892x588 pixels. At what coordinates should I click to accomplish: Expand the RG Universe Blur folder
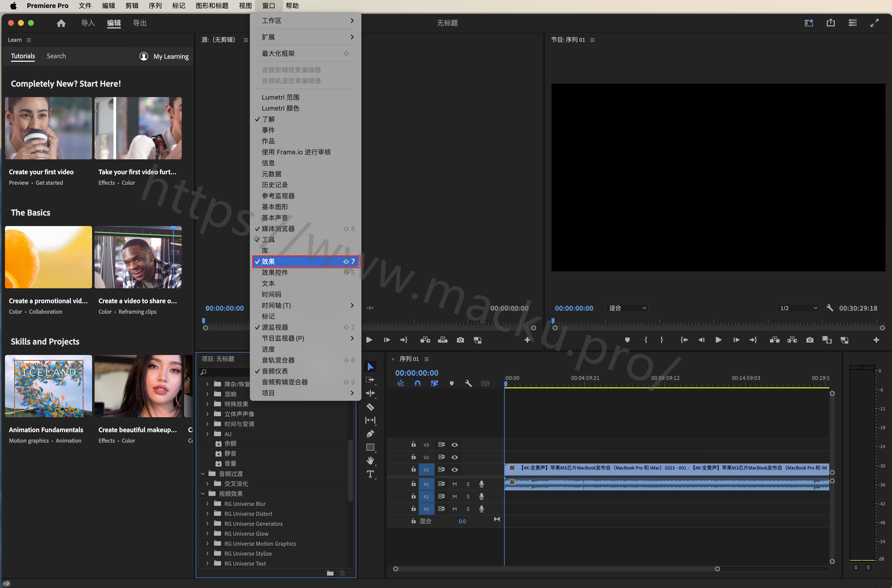click(207, 504)
